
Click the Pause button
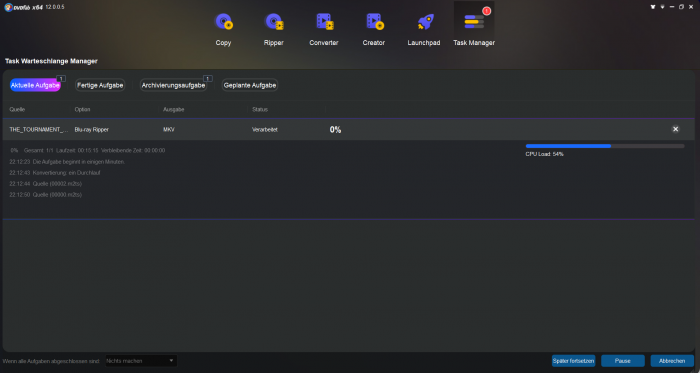[x=623, y=361]
